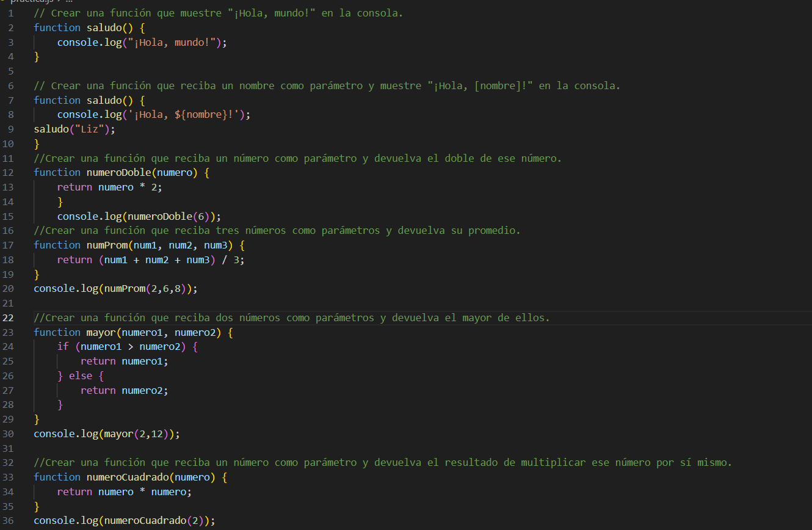Viewport: 812px width, 530px height.
Task: Click the 'else' keyword on line 26
Action: pos(81,376)
